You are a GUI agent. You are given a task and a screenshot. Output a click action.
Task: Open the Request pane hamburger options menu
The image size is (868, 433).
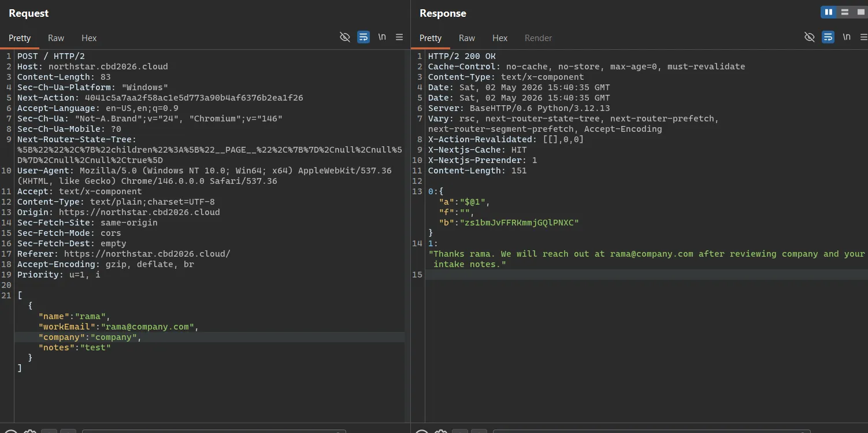point(399,37)
